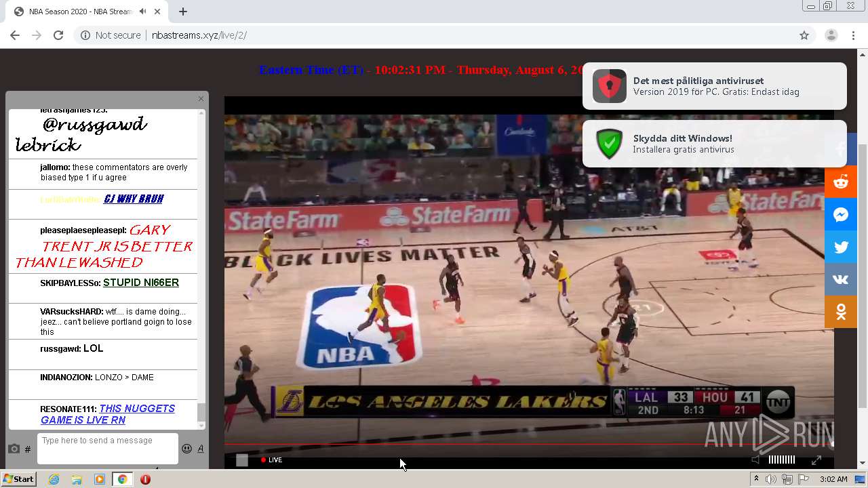Click username pleaseplaesepleasepl in chat

tap(83, 230)
